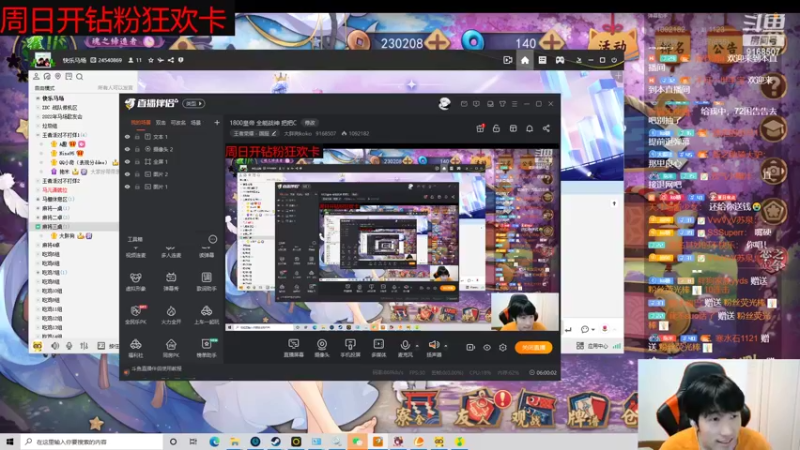The image size is (800, 450).
Task: Open the 歌词助手 lyrics helper tool
Action: pyautogui.click(x=206, y=282)
